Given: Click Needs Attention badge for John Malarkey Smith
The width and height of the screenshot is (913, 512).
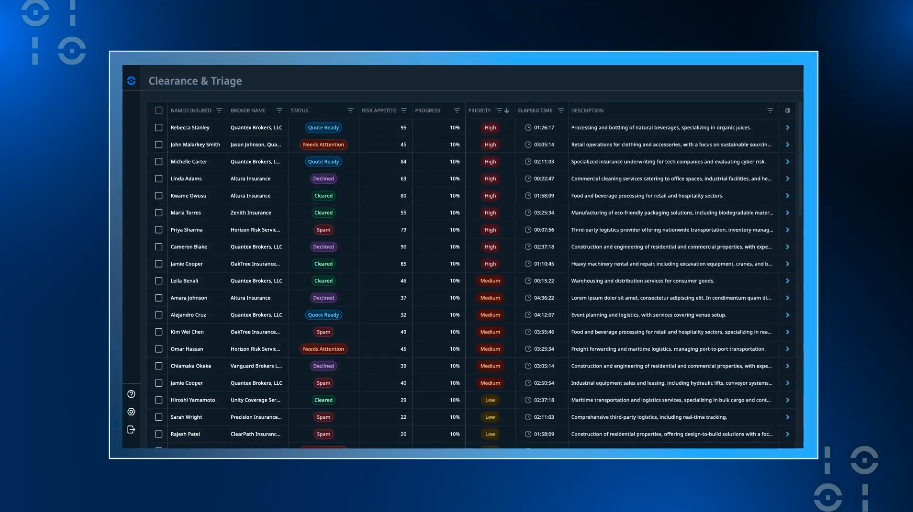Looking at the screenshot, I should point(323,145).
